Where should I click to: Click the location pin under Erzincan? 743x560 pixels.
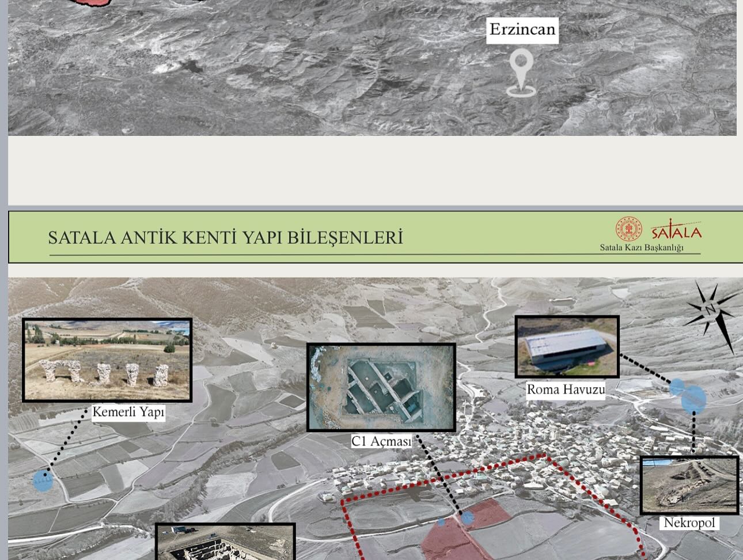(521, 72)
